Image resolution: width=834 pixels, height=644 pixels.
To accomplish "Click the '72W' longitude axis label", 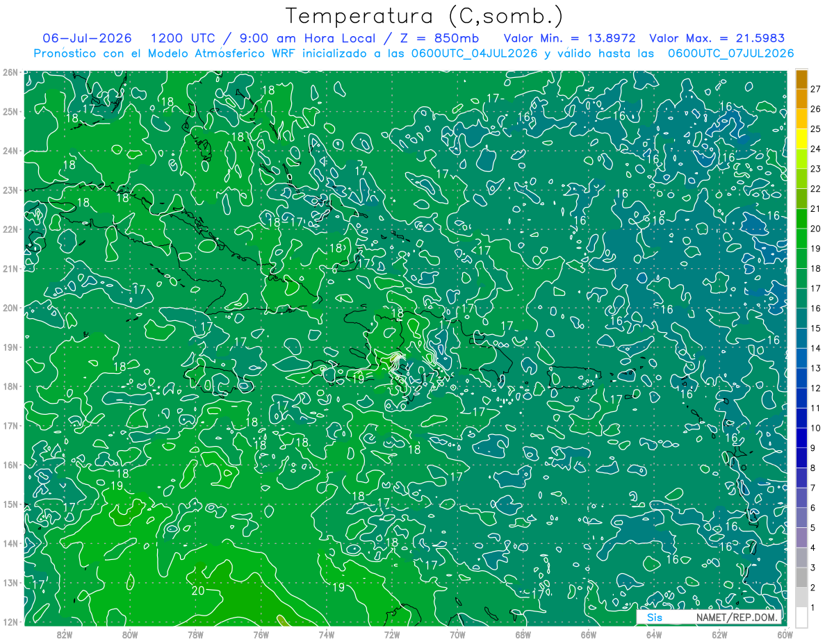I will coord(392,634).
